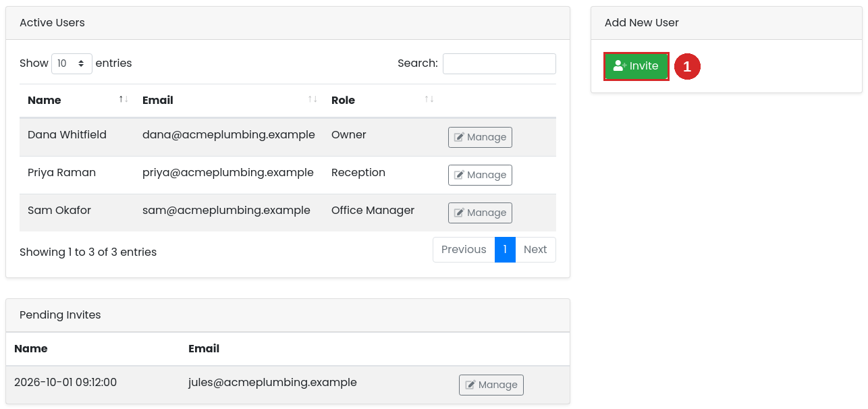This screenshot has height=409, width=868.
Task: Manage user Dana Whitfield
Action: [x=480, y=137]
